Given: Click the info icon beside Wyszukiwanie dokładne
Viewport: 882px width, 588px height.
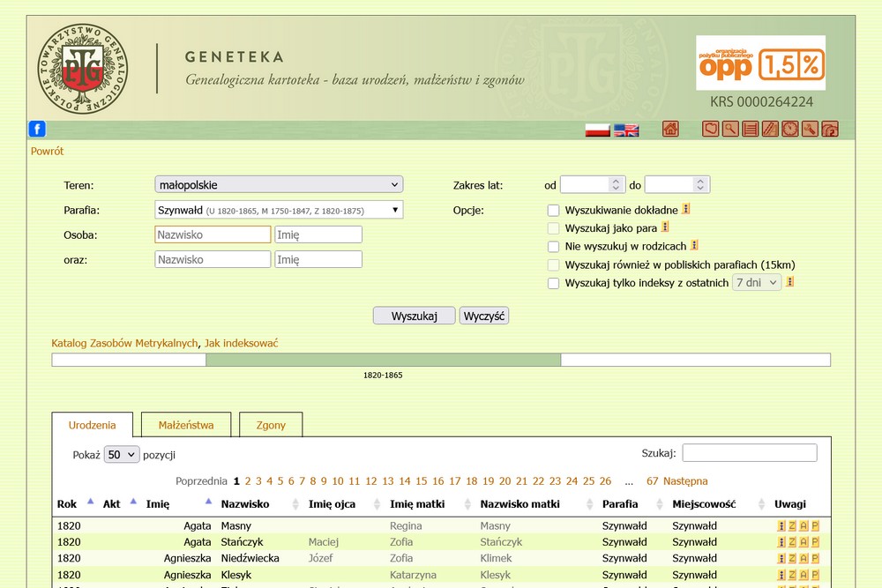Looking at the screenshot, I should (x=686, y=210).
